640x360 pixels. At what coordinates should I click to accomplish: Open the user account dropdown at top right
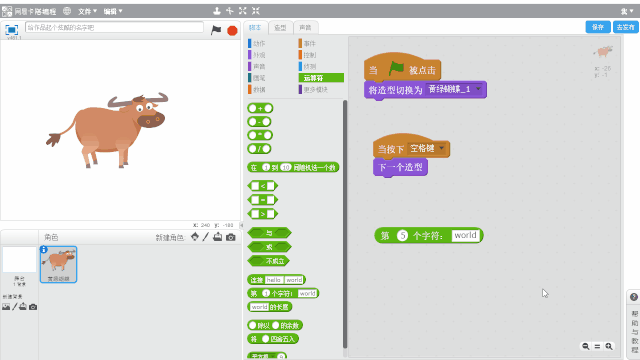(627, 11)
